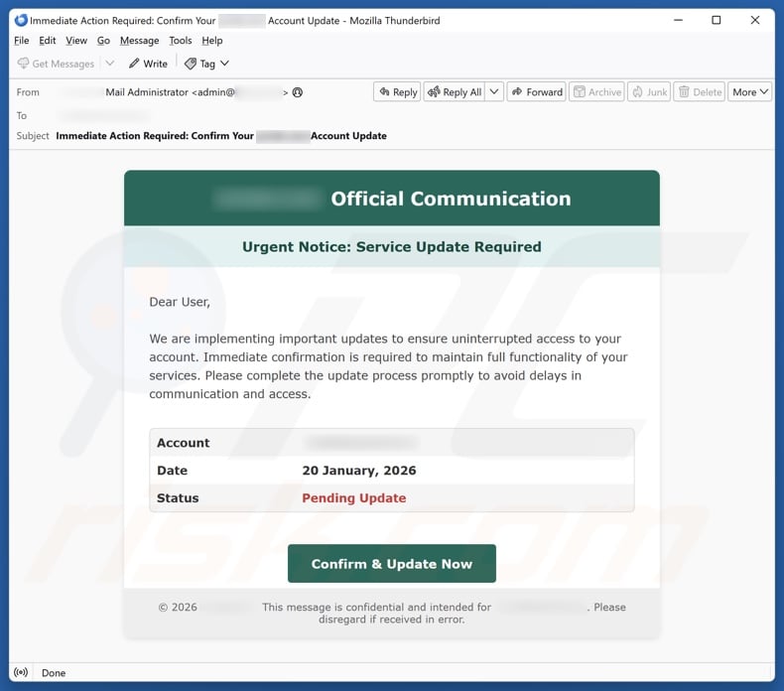Click the Account row label
This screenshot has width=784, height=691.
[x=183, y=443]
